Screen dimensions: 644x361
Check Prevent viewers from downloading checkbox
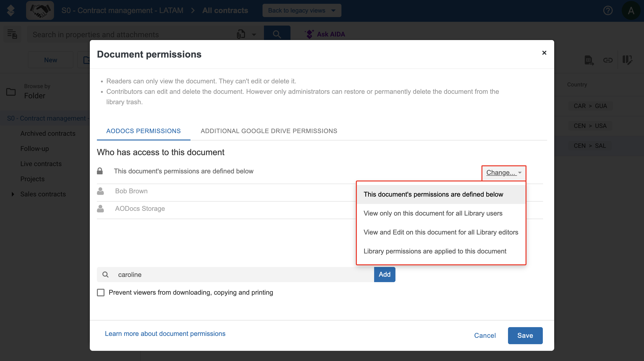101,293
